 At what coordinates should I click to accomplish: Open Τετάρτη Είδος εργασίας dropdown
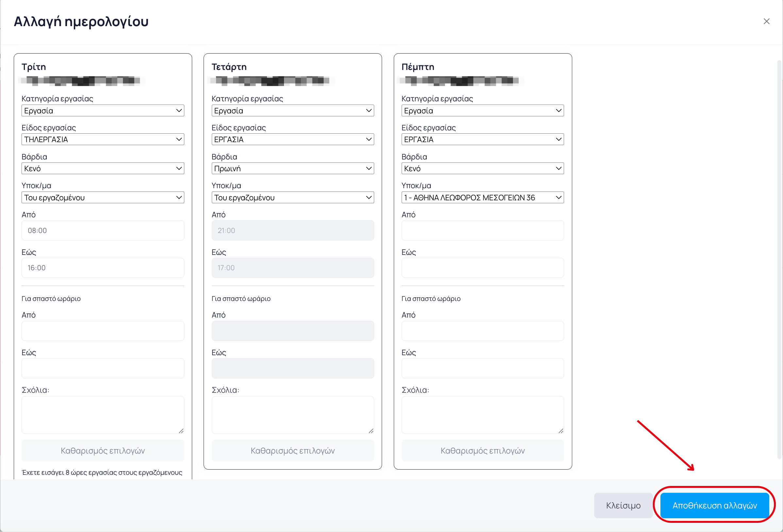[292, 140]
